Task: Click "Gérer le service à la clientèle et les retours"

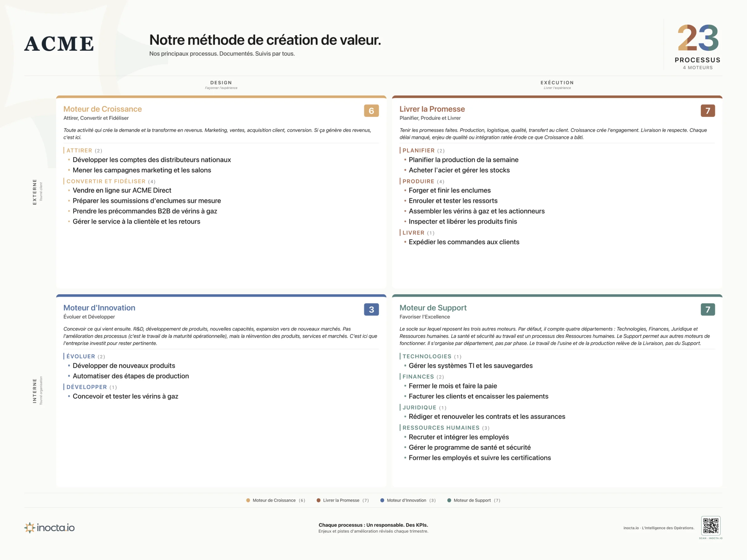Action: click(x=136, y=222)
